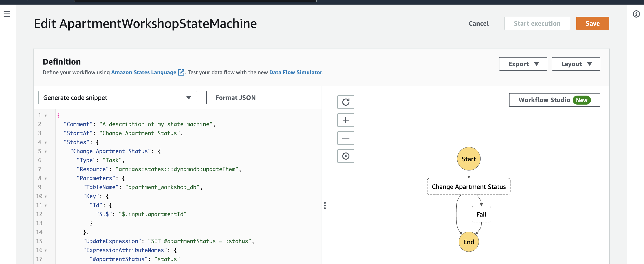Click the Edit ApartmentWorkshopStateMachine page title

click(145, 24)
